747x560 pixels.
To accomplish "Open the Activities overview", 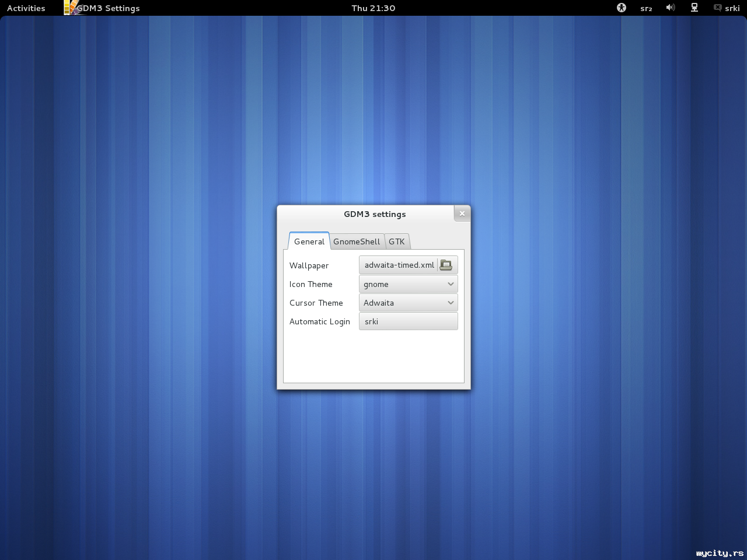I will pyautogui.click(x=26, y=8).
